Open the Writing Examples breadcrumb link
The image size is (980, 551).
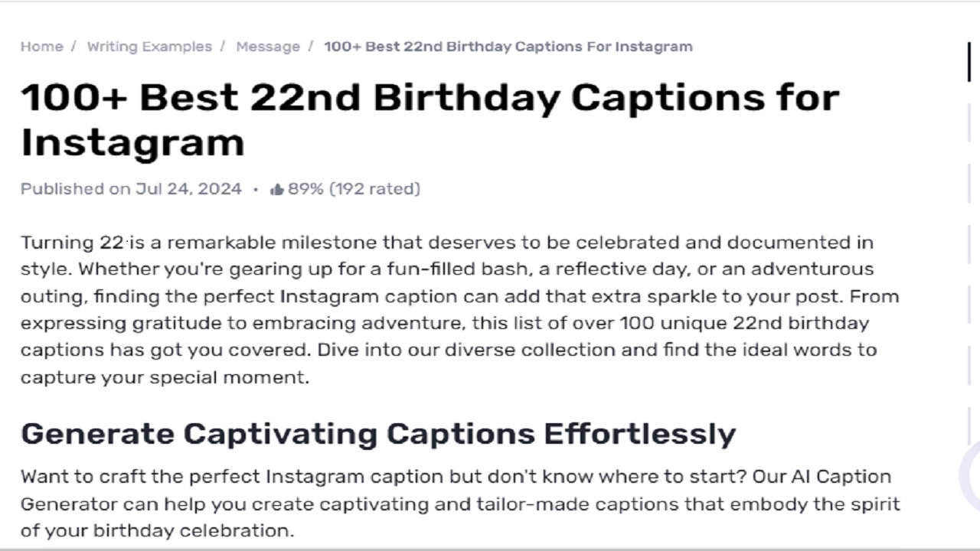click(149, 47)
